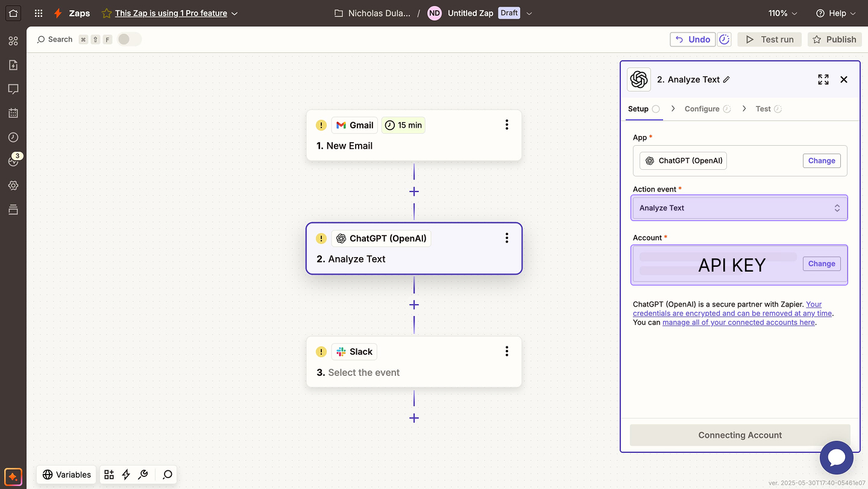Toggle the switch next to Search
The width and height of the screenshot is (868, 489).
click(129, 39)
